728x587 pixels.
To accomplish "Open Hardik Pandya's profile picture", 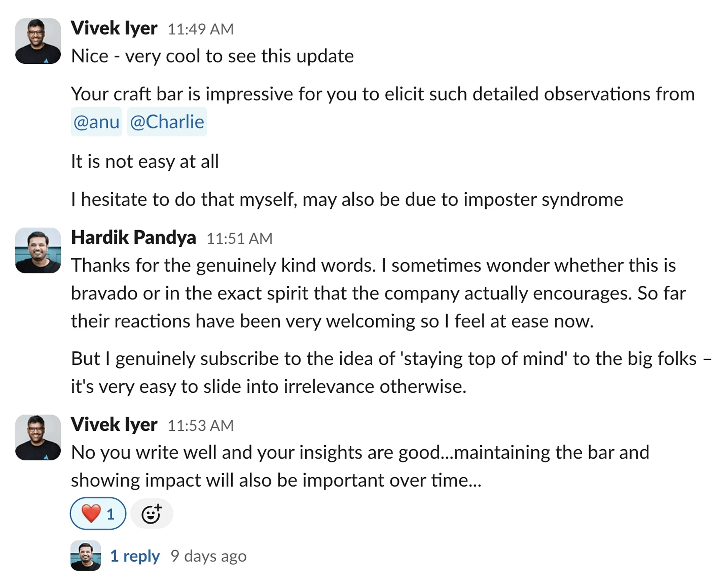I will coord(38,250).
